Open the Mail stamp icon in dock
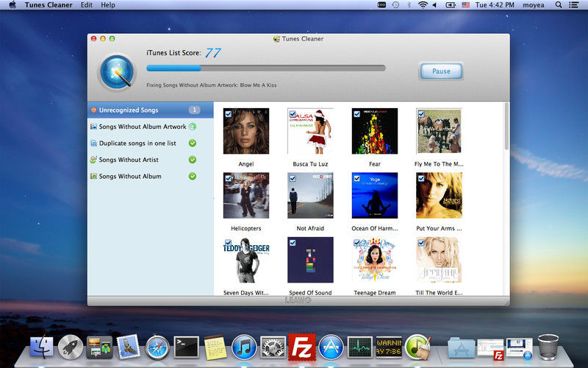 pos(128,347)
